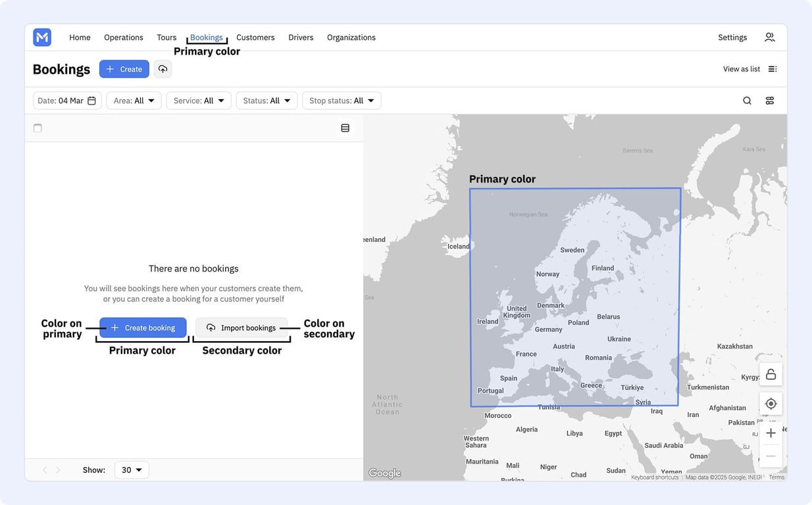
Task: Click the Kazakhstan label on the map
Action: click(x=735, y=346)
